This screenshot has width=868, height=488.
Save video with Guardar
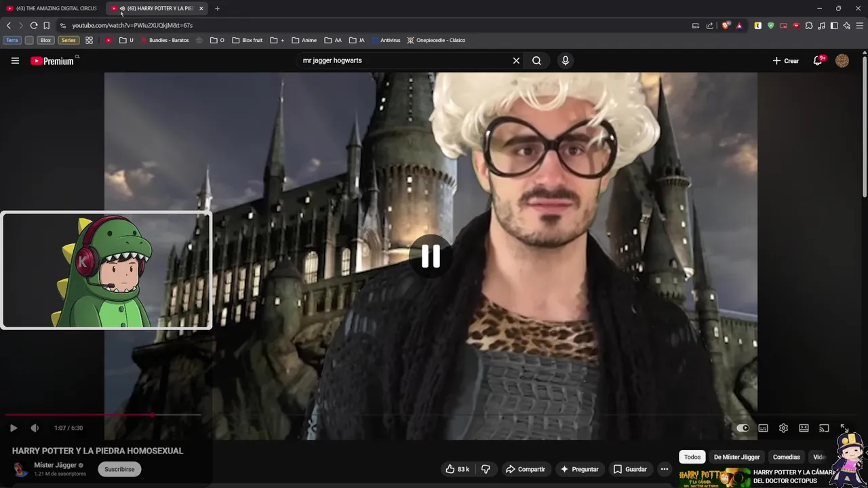click(x=630, y=469)
